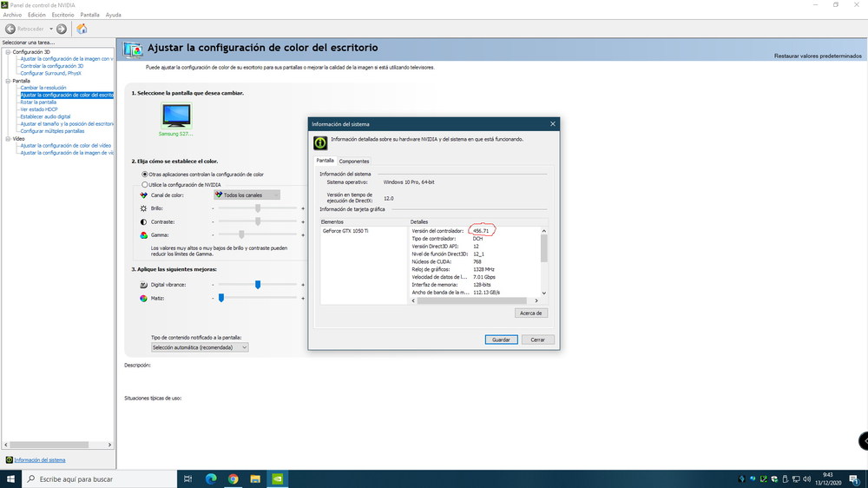This screenshot has width=868, height=488.
Task: Click the Cerrar button
Action: pos(537,340)
